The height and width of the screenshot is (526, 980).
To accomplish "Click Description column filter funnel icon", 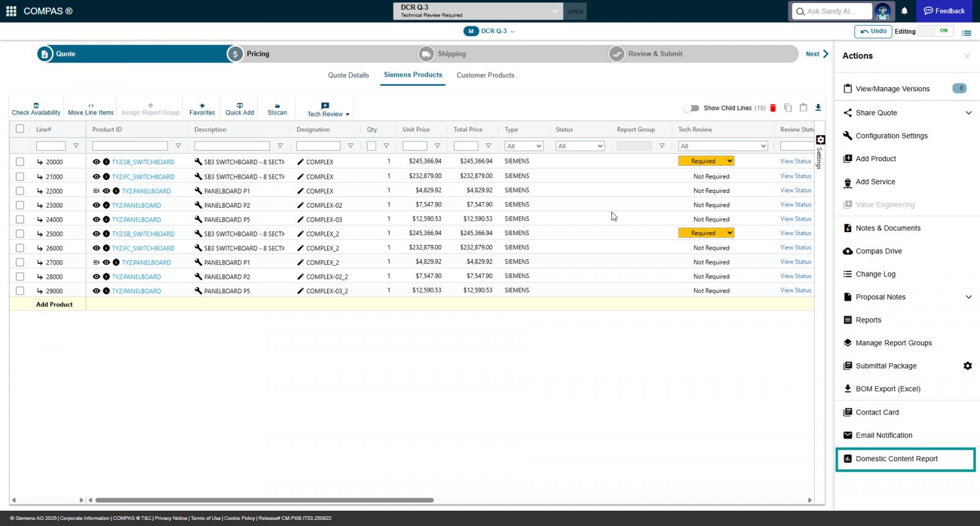I will coord(280,146).
